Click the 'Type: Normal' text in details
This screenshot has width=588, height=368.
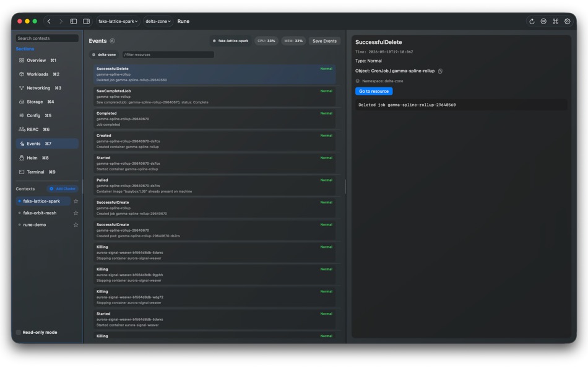point(368,61)
